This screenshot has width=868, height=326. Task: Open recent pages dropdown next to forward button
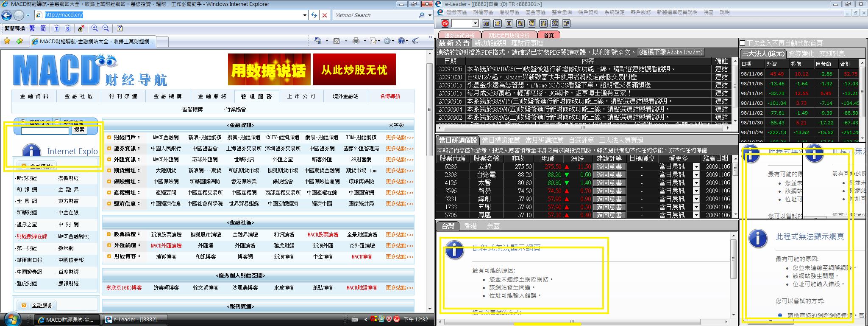28,15
